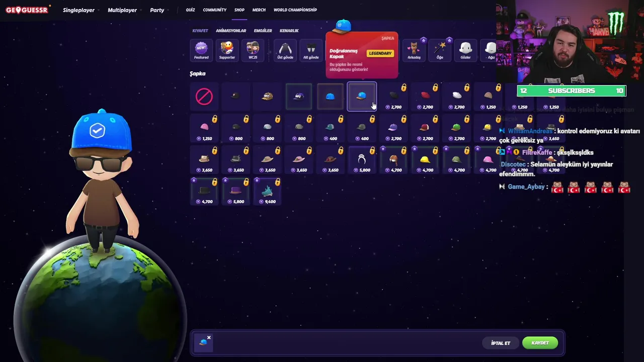
Task: Choose the locked yellow hard hat for 4,700
Action: pyautogui.click(x=425, y=160)
